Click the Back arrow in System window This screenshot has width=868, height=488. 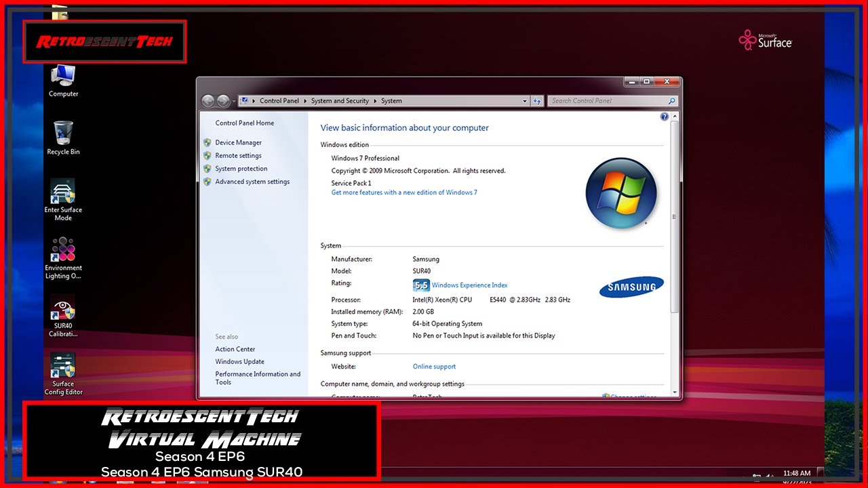[x=208, y=101]
